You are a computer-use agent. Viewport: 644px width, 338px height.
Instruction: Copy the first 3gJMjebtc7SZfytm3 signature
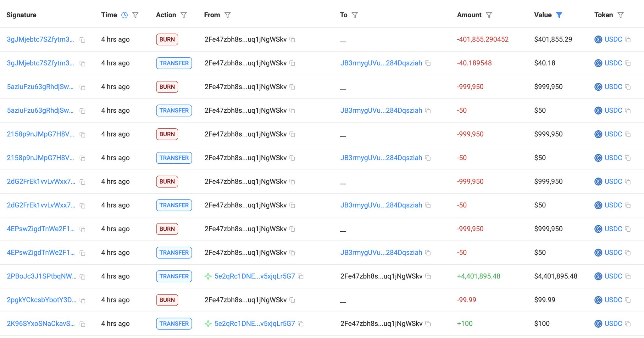[x=82, y=40]
